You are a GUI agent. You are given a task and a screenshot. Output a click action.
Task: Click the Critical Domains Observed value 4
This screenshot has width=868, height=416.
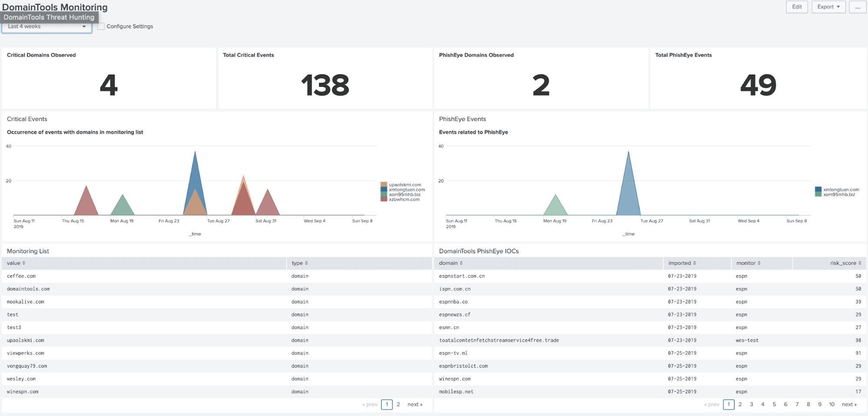(x=109, y=85)
